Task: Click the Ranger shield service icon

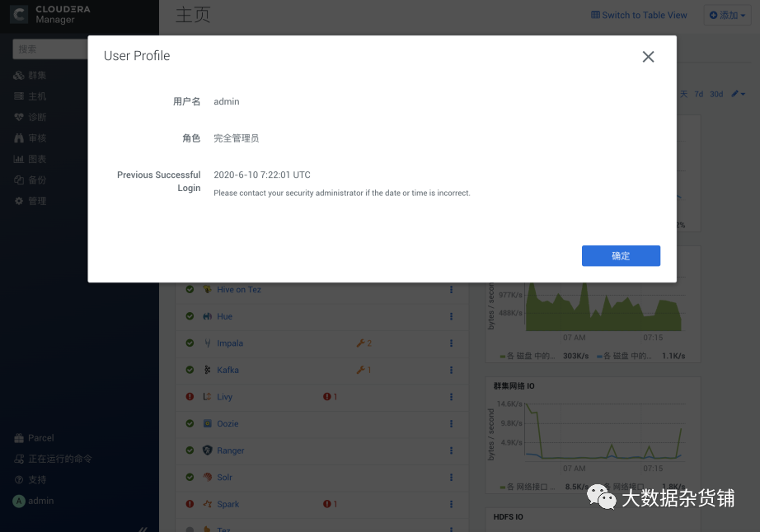Action: point(208,450)
